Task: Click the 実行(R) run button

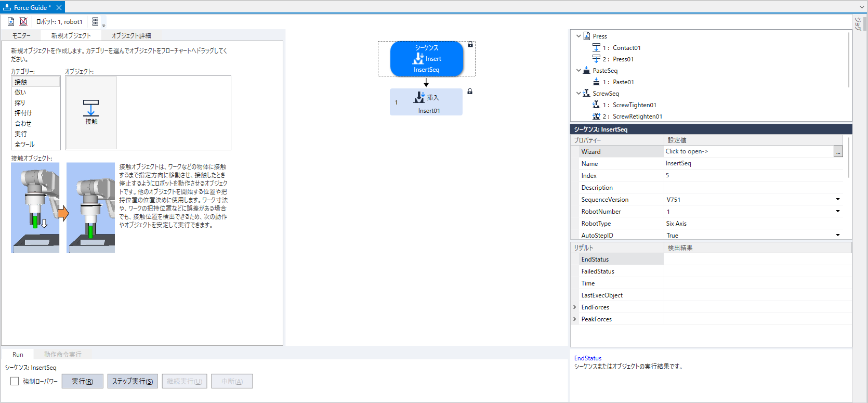Action: 82,381
